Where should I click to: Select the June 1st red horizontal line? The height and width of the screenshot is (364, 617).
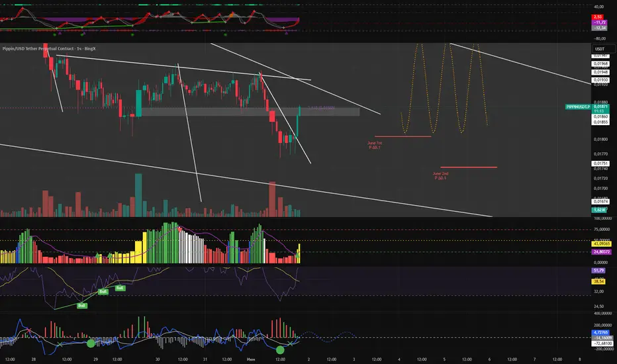tap(403, 136)
